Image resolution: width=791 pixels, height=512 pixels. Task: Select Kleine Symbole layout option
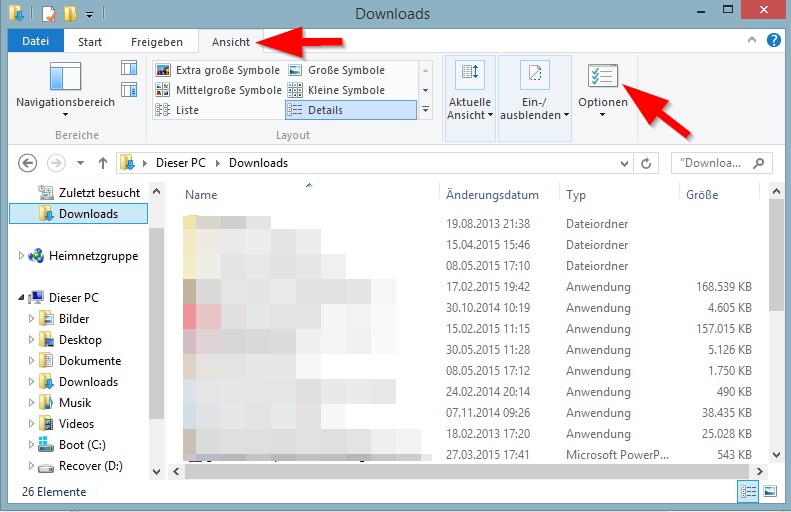pyautogui.click(x=350, y=90)
